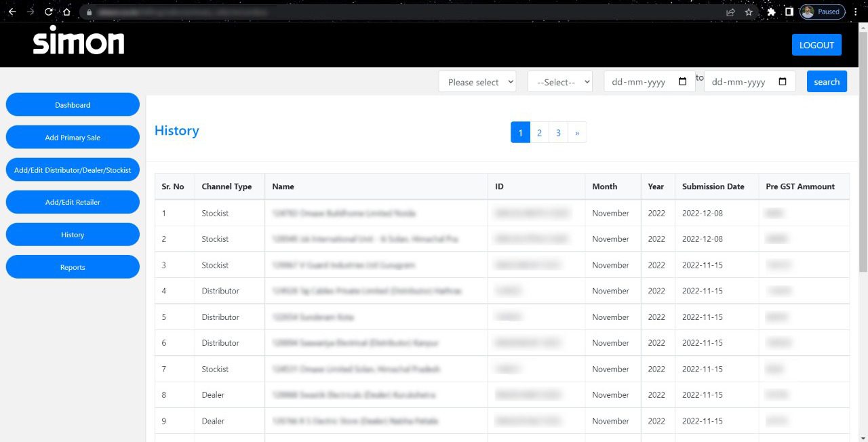Go to next page with » arrow
Viewport: 868px width, 442px height.
pyautogui.click(x=577, y=133)
